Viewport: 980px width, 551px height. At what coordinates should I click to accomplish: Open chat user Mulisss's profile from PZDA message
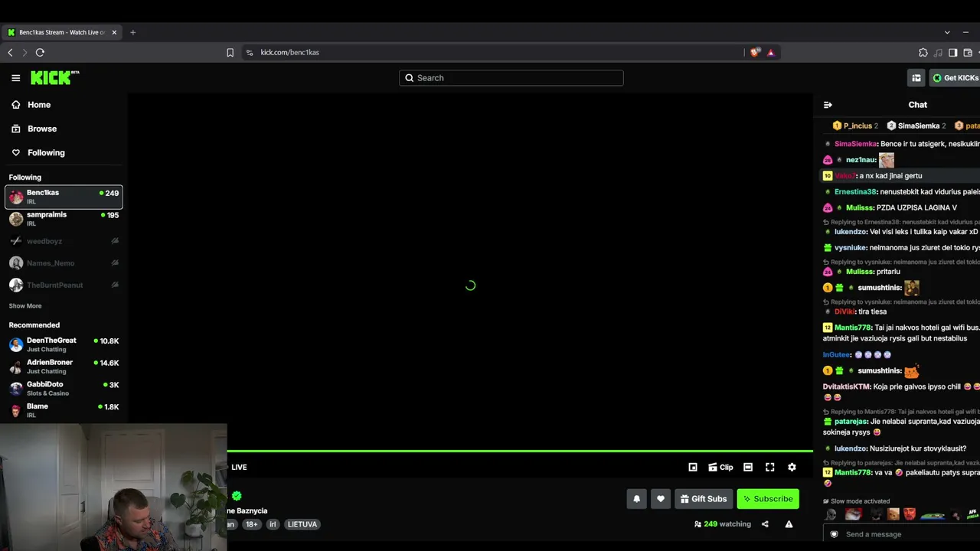click(859, 208)
